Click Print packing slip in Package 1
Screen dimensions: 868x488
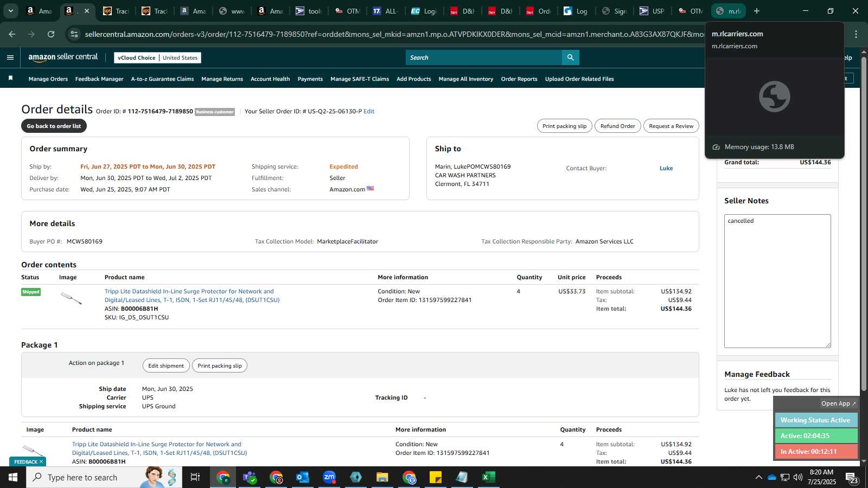coord(220,365)
